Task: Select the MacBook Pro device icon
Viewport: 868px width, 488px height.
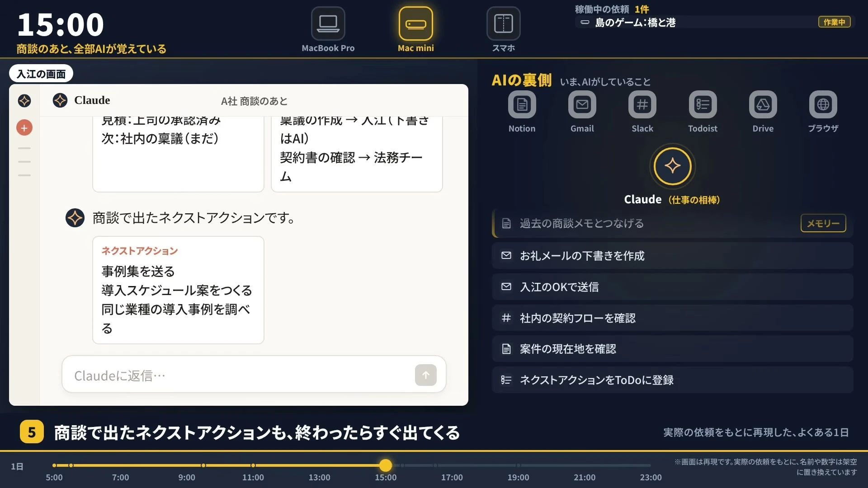Action: [328, 23]
